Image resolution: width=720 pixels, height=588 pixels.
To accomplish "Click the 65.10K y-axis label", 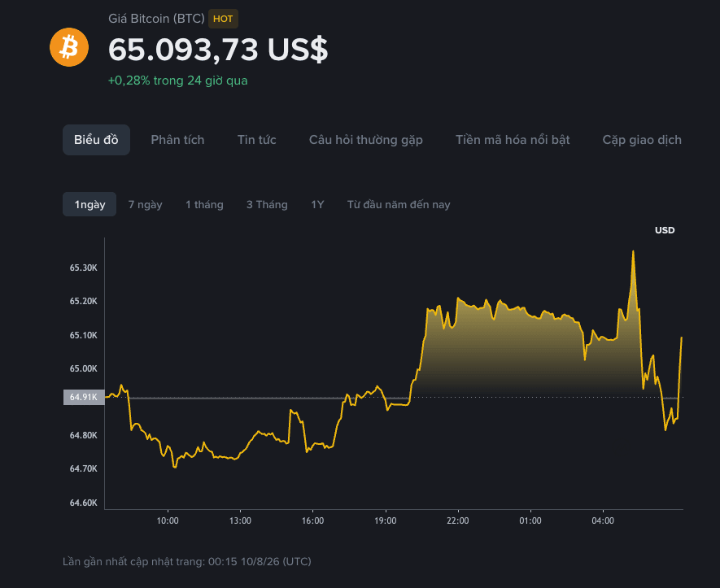I will [84, 335].
